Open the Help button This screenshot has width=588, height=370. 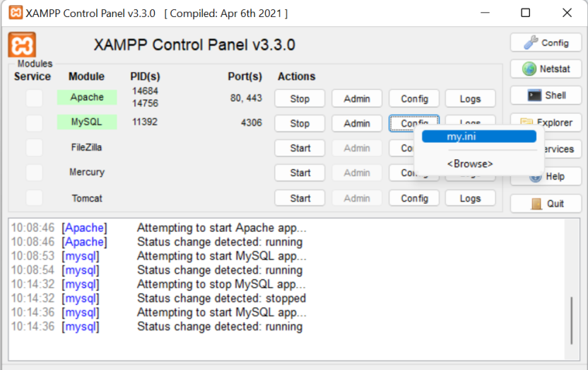(555, 176)
